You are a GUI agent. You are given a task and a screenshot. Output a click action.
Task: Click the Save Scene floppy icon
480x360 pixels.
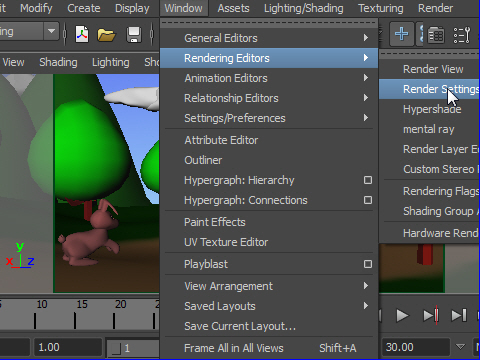[134, 35]
